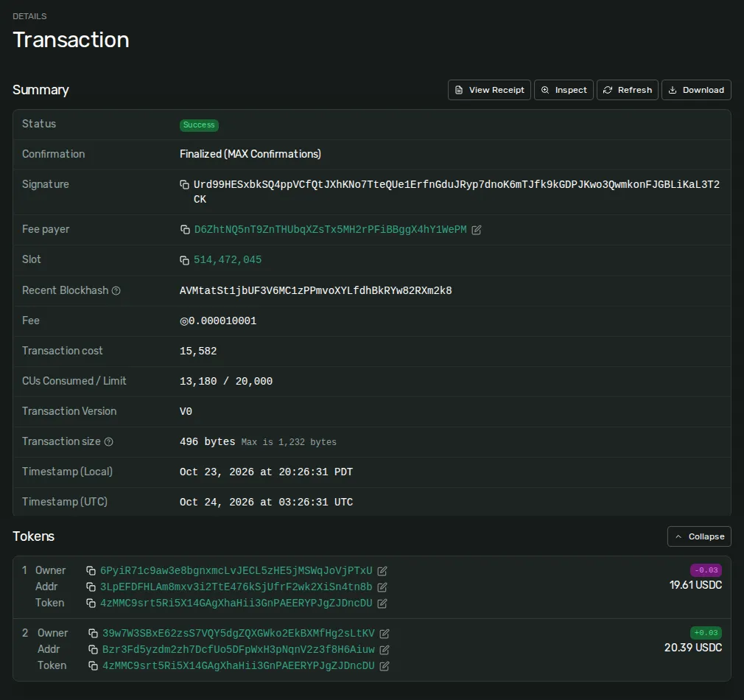This screenshot has width=744, height=700.
Task: Download the transaction data
Action: [x=696, y=90]
